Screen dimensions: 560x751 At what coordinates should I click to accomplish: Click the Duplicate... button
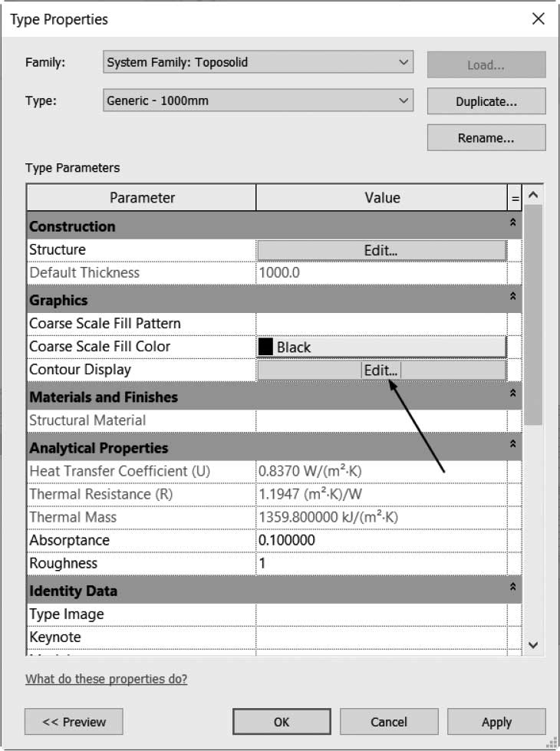click(486, 101)
